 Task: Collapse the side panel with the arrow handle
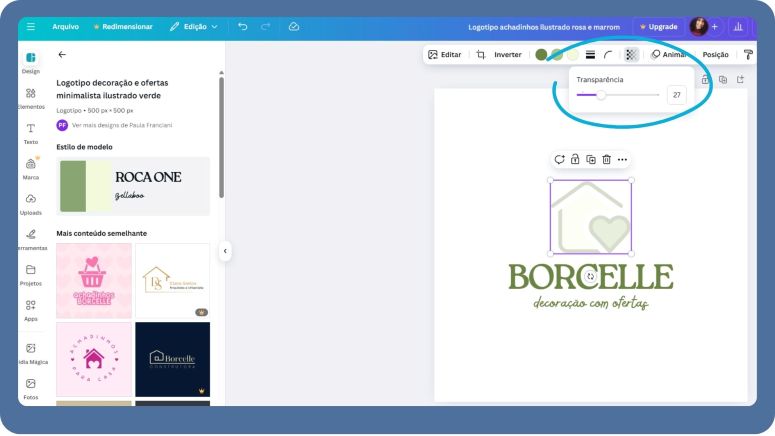click(x=225, y=251)
